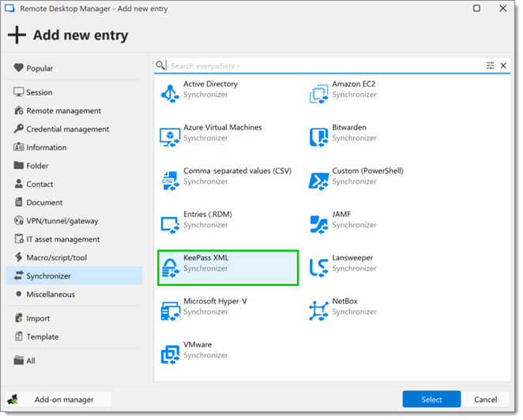
Task: Pick the Azure Virtual Machines icon
Action: click(x=170, y=137)
